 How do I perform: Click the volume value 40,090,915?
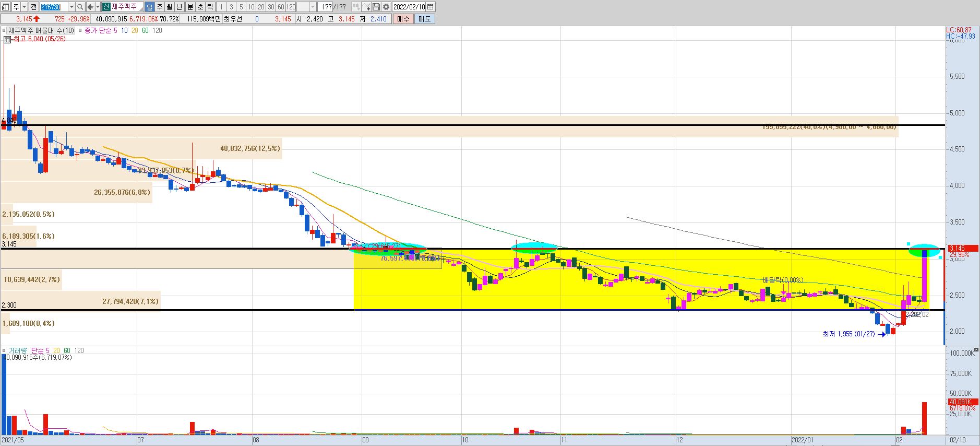pyautogui.click(x=111, y=19)
